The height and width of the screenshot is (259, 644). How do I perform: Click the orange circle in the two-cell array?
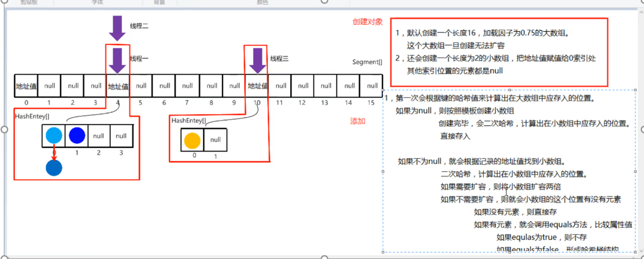(192, 140)
